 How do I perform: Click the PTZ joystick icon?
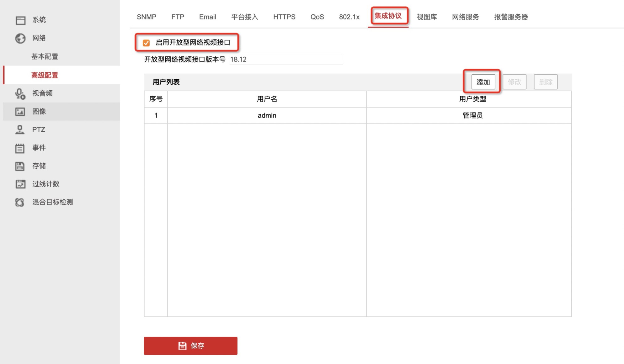[x=20, y=130]
